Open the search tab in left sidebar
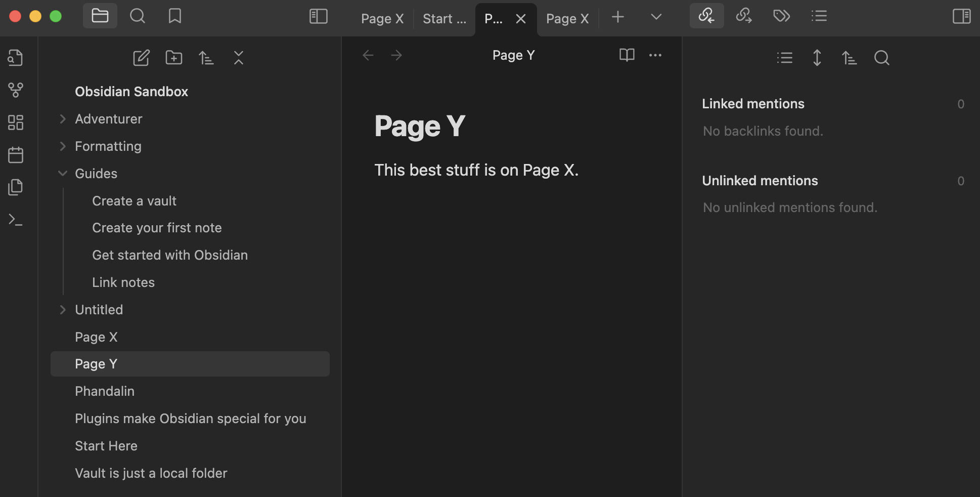 click(x=137, y=16)
